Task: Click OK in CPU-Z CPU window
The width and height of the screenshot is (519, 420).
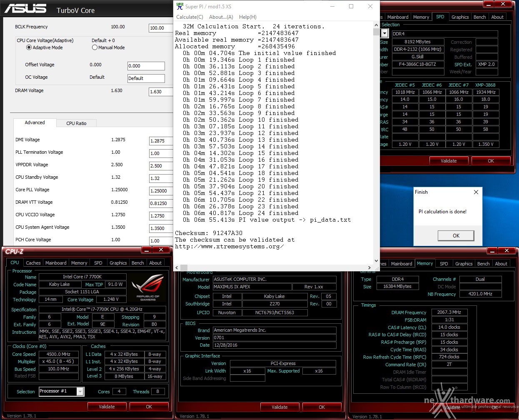Action: tap(149, 407)
